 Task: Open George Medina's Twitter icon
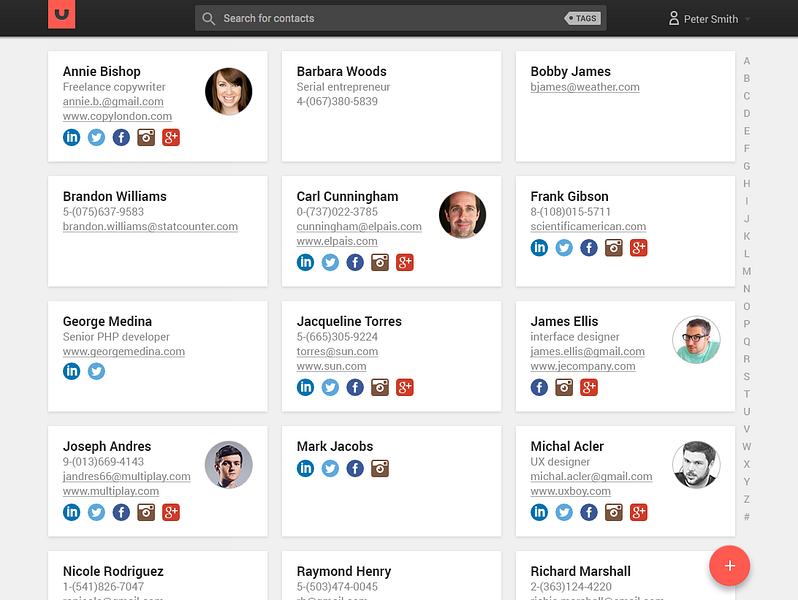[x=96, y=371]
